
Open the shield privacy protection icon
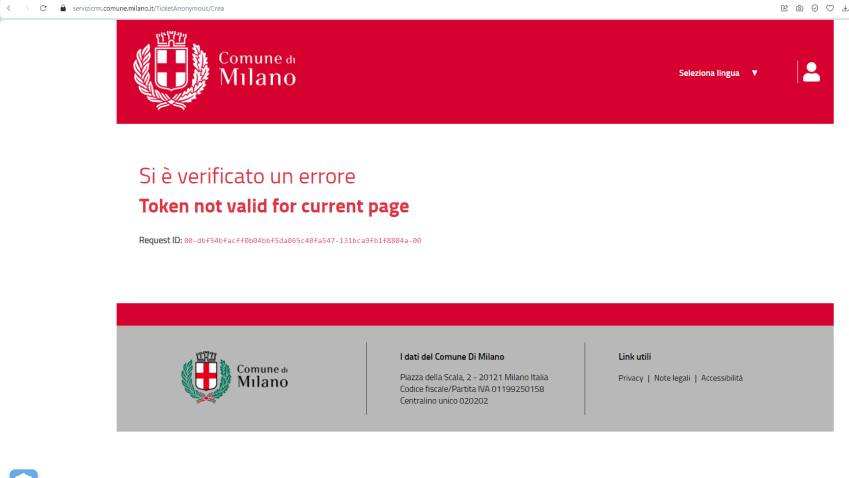pos(814,8)
